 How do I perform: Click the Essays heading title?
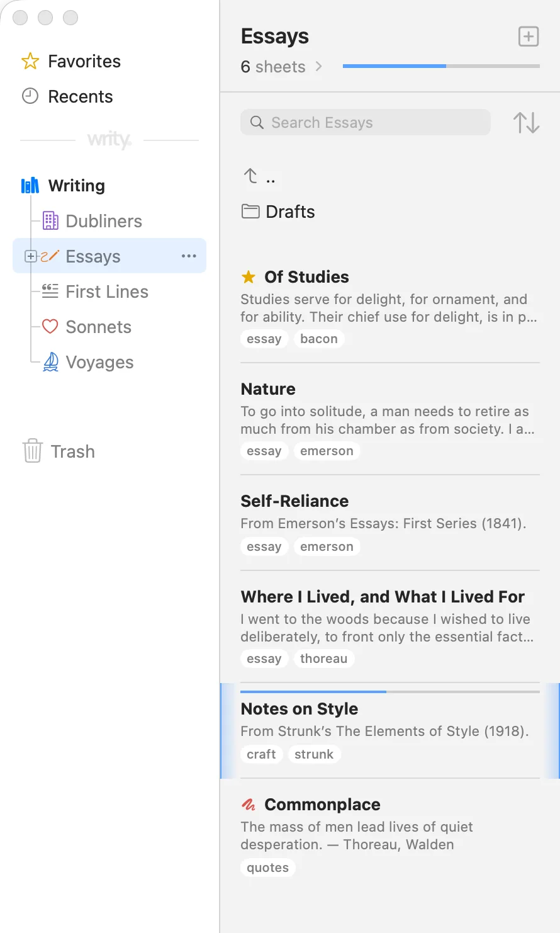tap(275, 37)
